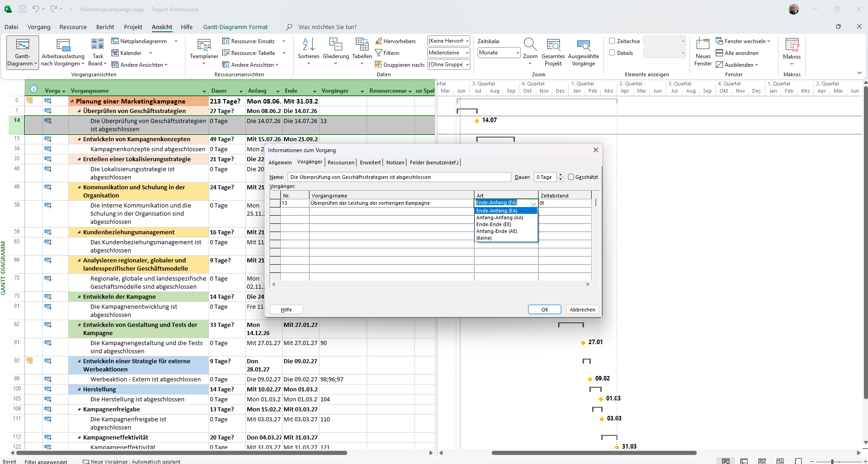Viewport: 868px width, 464px height.
Task: Click the note indicator on row 92
Action: click(x=30, y=360)
